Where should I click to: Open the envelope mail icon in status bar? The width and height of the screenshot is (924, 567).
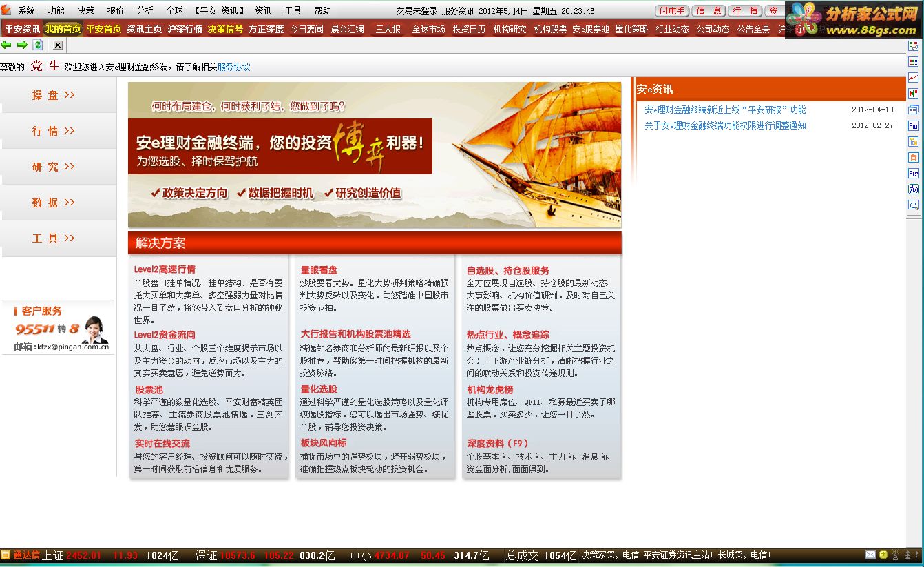click(871, 555)
